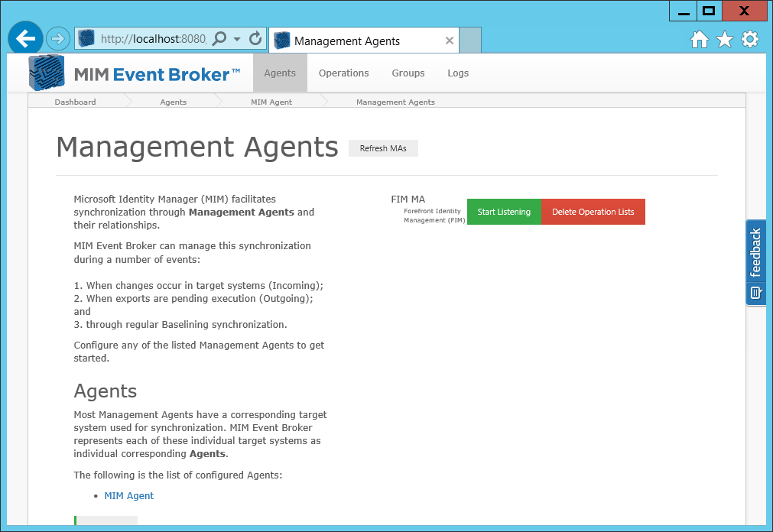Click the browser Back arrow button
Screen dimensions: 773x532
coord(25,38)
